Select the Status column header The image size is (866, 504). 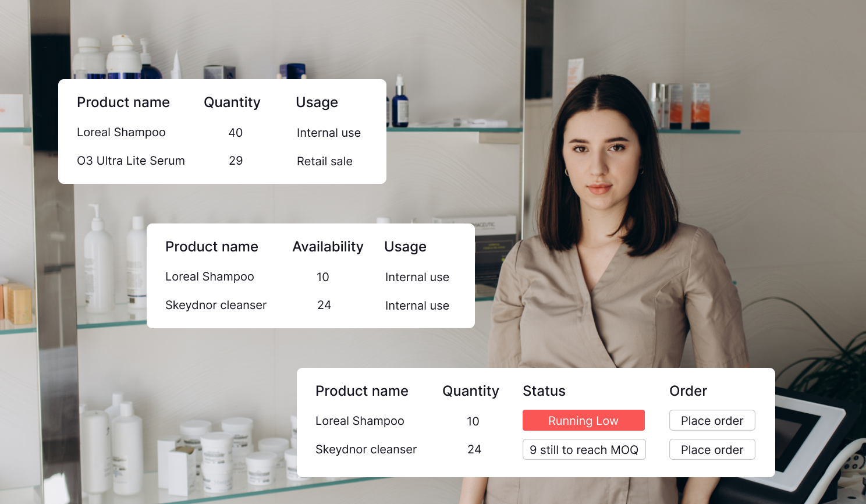[544, 391]
